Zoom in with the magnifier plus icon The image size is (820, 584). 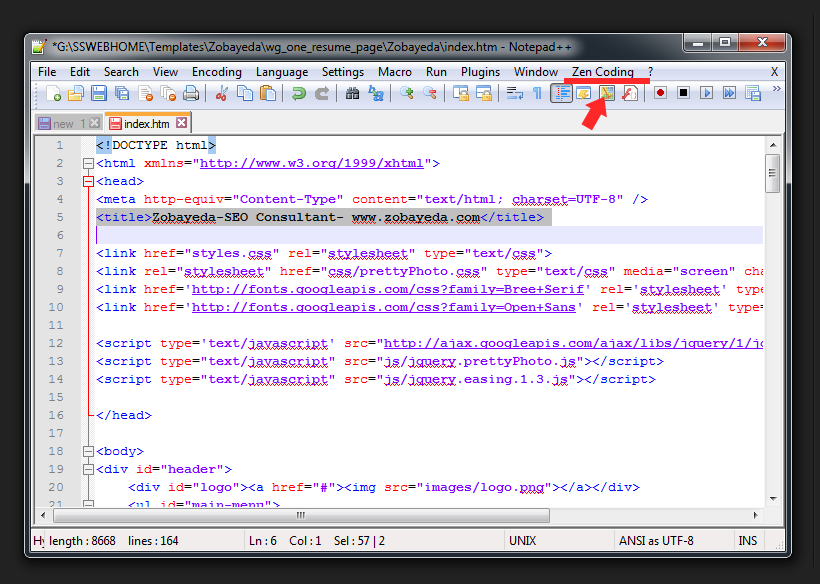[406, 94]
